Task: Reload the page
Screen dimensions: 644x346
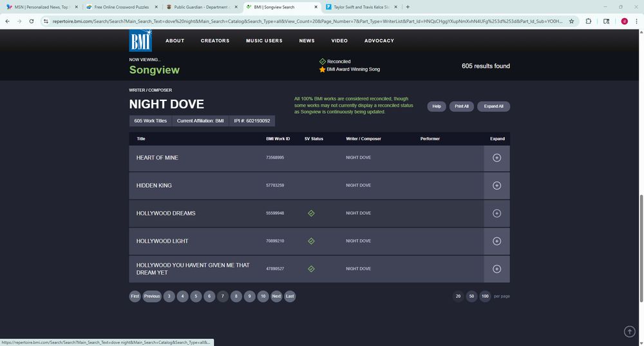Action: [x=31, y=21]
